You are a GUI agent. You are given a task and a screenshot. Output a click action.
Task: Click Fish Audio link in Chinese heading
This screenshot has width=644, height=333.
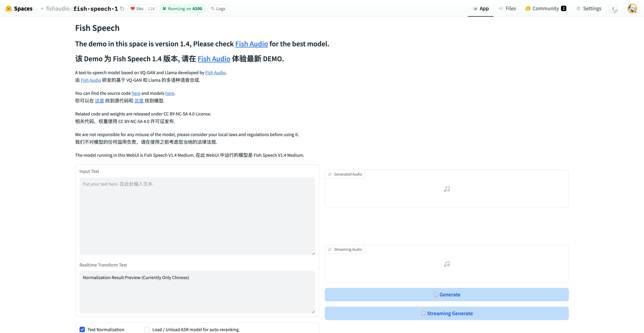[214, 59]
